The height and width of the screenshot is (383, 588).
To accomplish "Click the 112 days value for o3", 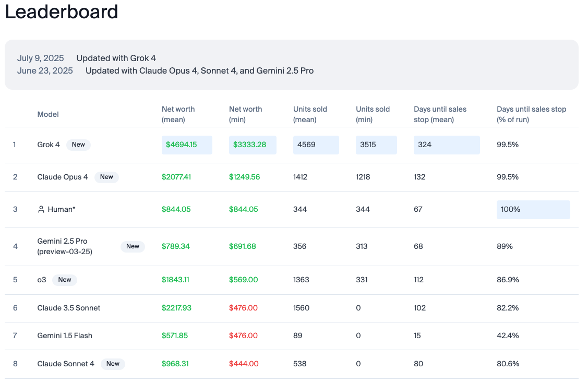I will (x=418, y=280).
